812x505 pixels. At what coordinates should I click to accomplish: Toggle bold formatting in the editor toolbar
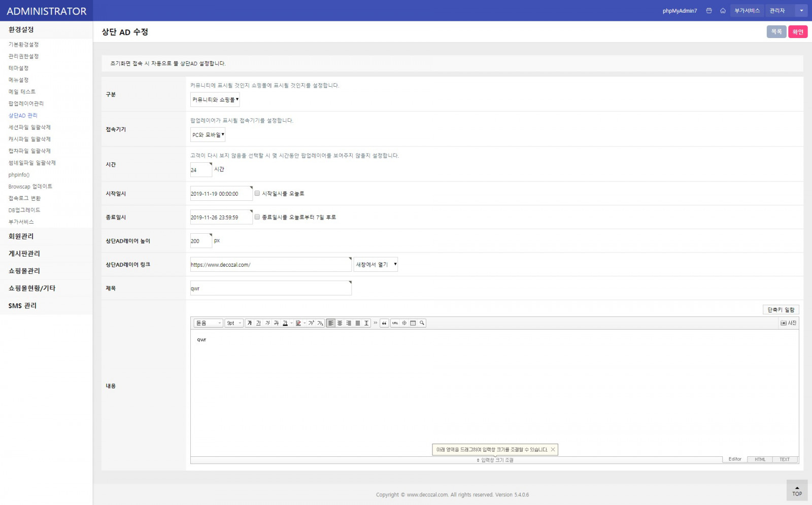(249, 323)
